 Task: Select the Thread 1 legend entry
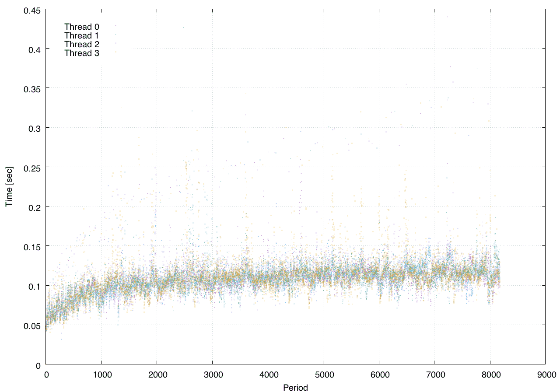point(82,35)
